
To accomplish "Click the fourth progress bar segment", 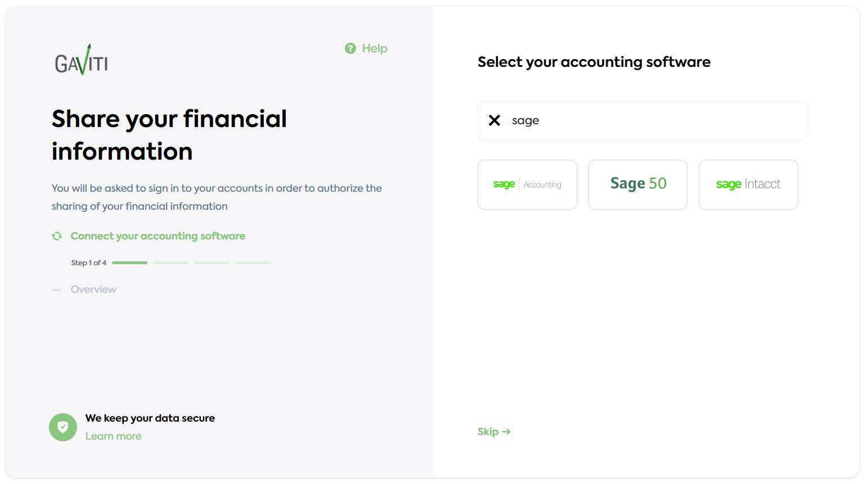I will 253,263.
